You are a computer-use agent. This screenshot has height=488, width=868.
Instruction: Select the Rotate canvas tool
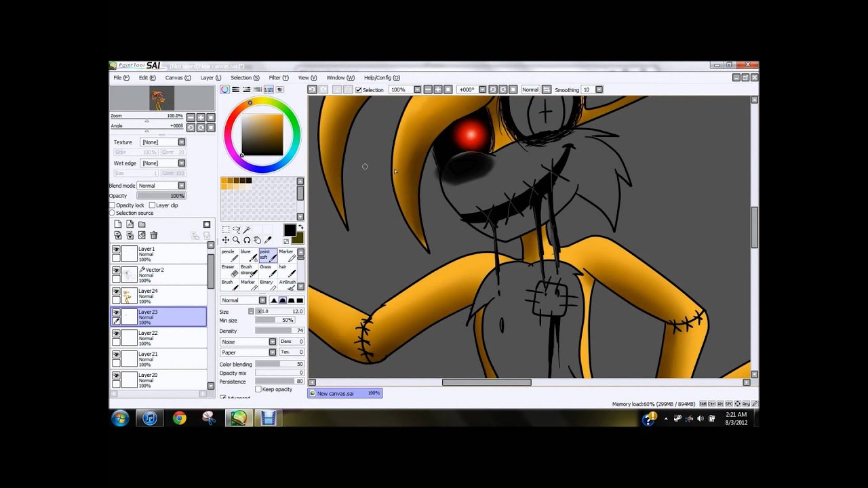(x=247, y=240)
